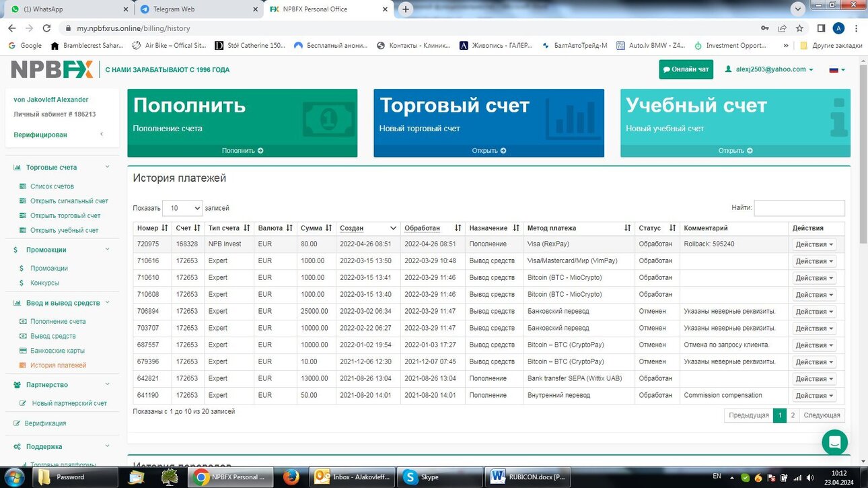
Task: Sort the table by Номер column
Action: click(x=152, y=228)
